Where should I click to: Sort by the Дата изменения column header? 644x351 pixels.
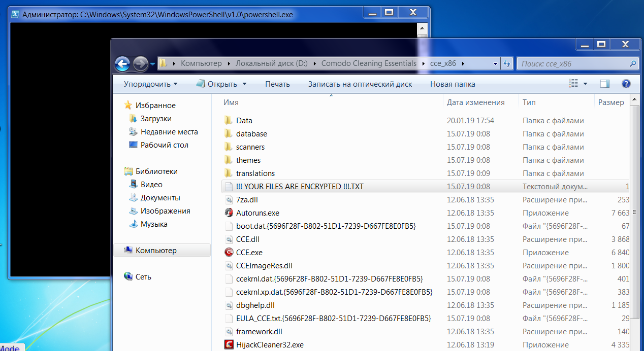click(x=475, y=102)
